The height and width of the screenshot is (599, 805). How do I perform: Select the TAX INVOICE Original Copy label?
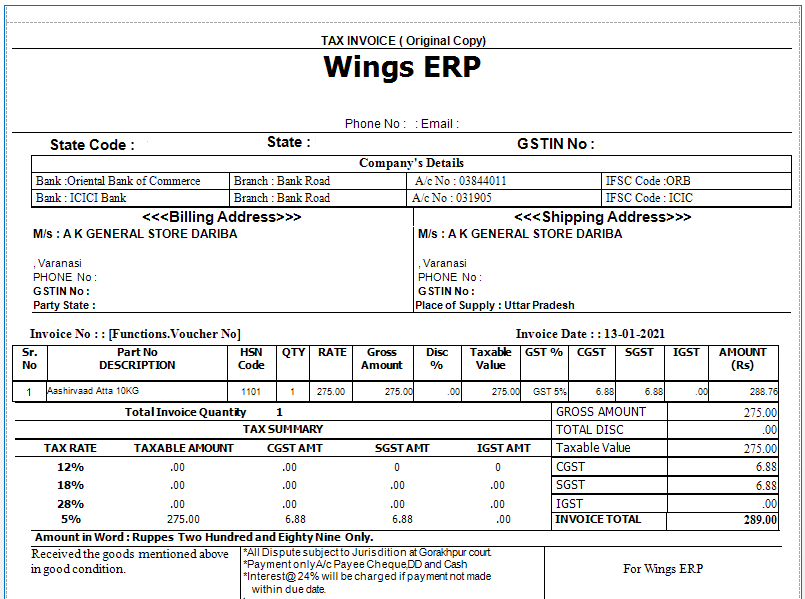402,40
